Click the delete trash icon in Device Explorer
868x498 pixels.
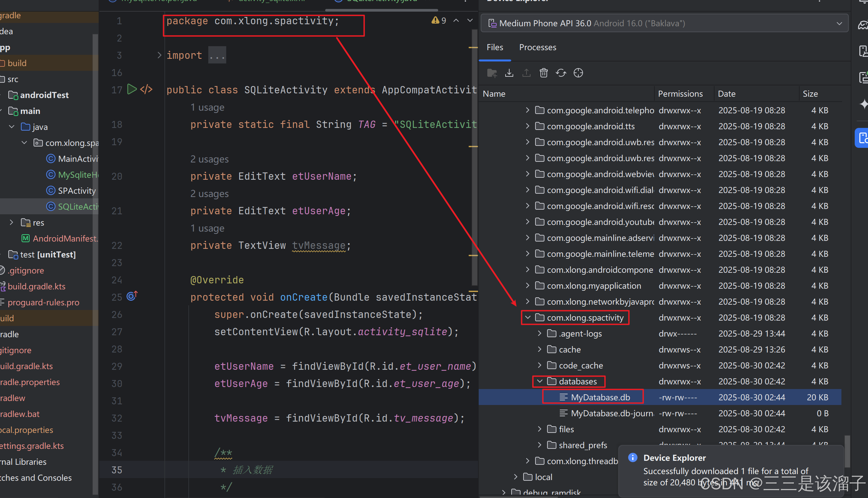pos(543,73)
